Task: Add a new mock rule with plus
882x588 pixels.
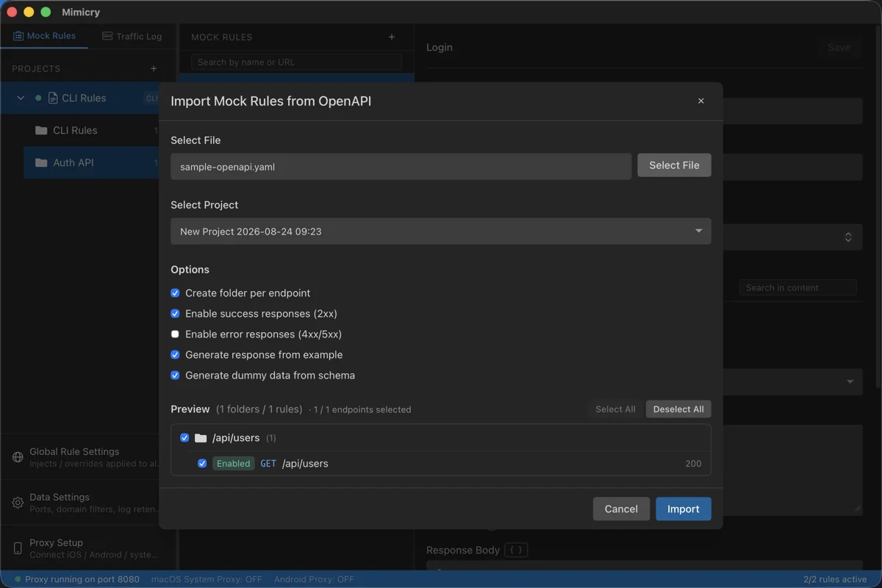Action: pos(392,37)
